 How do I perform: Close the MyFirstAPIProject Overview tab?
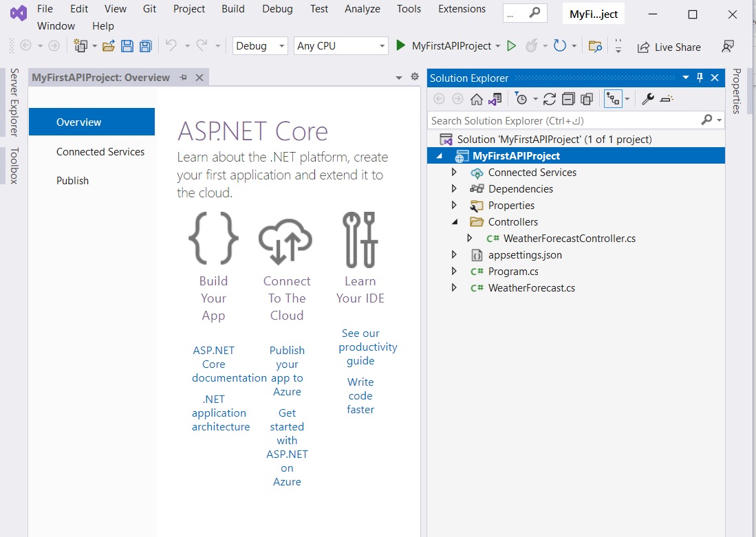pyautogui.click(x=199, y=77)
